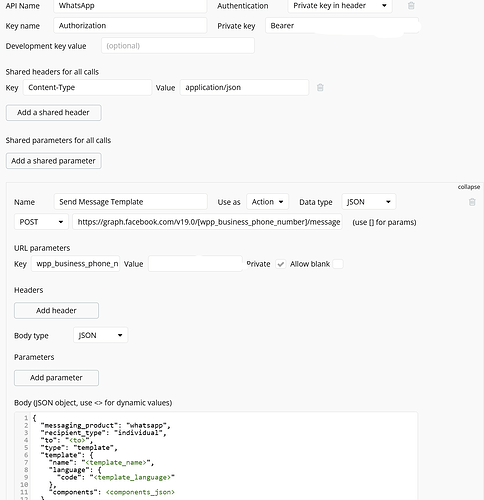Select the <template_language> placeholder in body

(x=132, y=477)
